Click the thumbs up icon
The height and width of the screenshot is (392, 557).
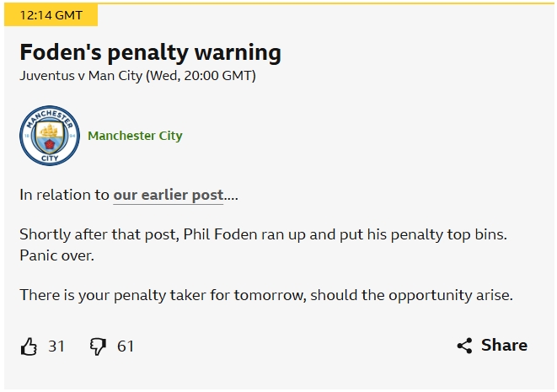click(29, 346)
